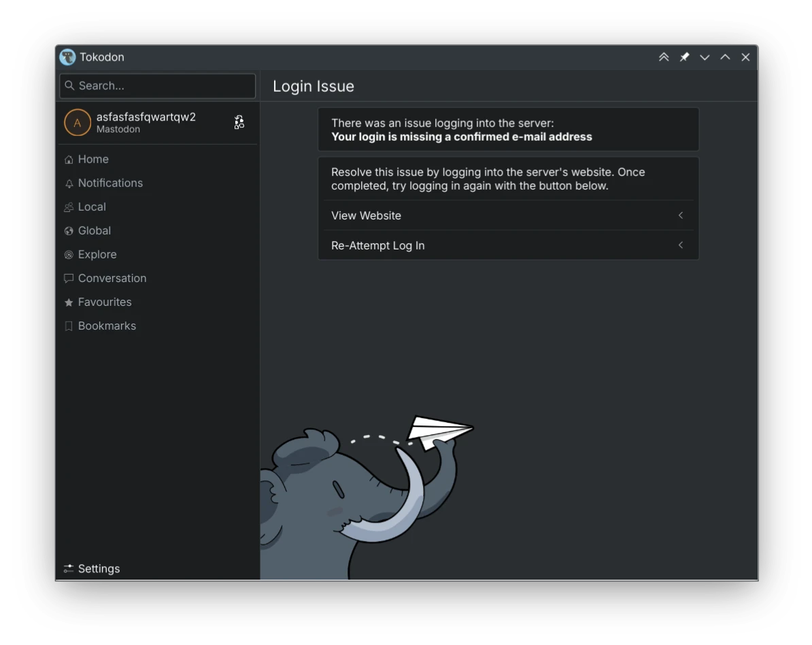Click into the Search field
Viewport: 812px width, 645px height.
click(x=157, y=86)
